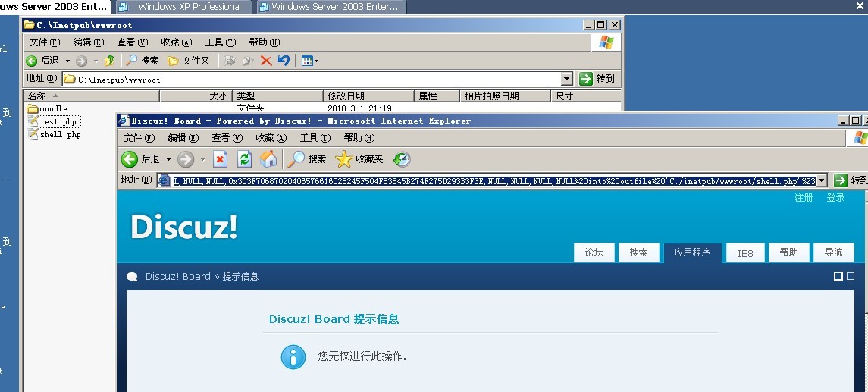Click the 相片拍照日期 column header

(505, 96)
